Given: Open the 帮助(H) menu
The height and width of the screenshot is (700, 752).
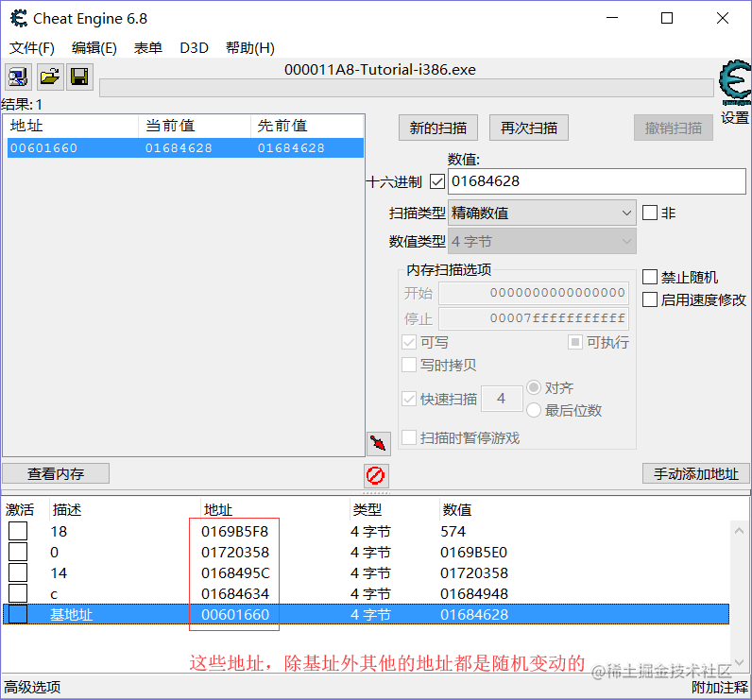Looking at the screenshot, I should click(249, 48).
